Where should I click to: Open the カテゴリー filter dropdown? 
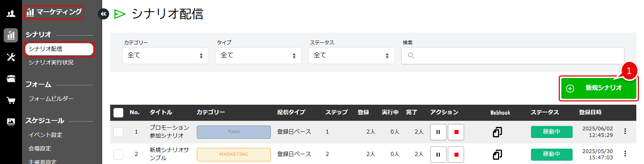coord(165,56)
